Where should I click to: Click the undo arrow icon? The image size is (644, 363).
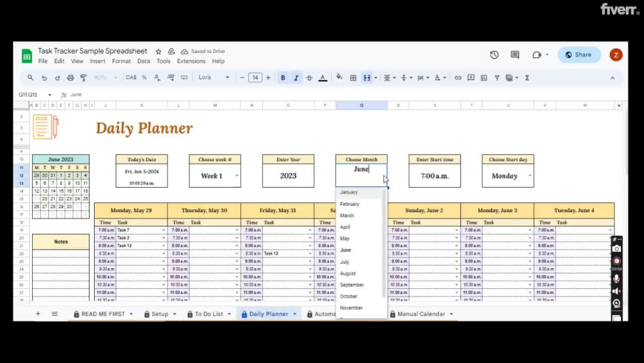tap(44, 78)
